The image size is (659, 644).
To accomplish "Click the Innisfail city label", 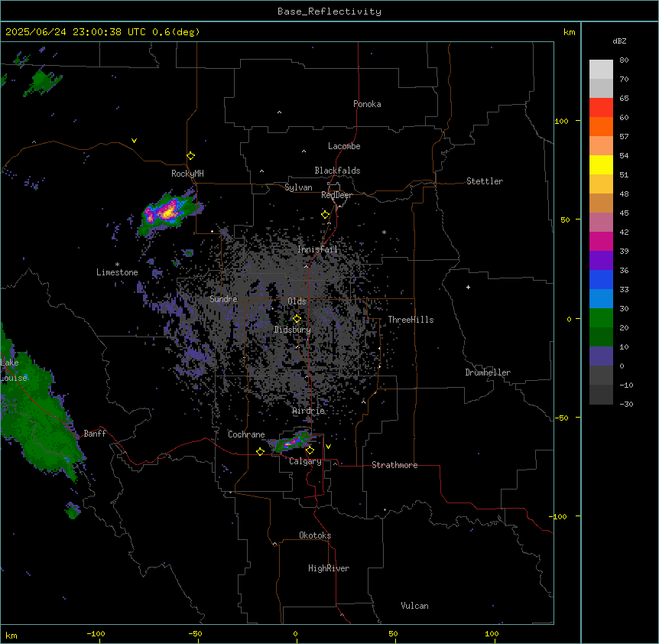I will pos(317,249).
